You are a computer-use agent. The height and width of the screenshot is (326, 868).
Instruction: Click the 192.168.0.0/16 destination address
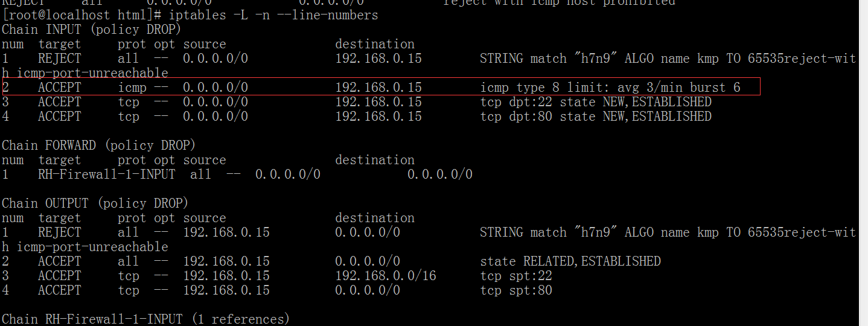[x=385, y=276]
